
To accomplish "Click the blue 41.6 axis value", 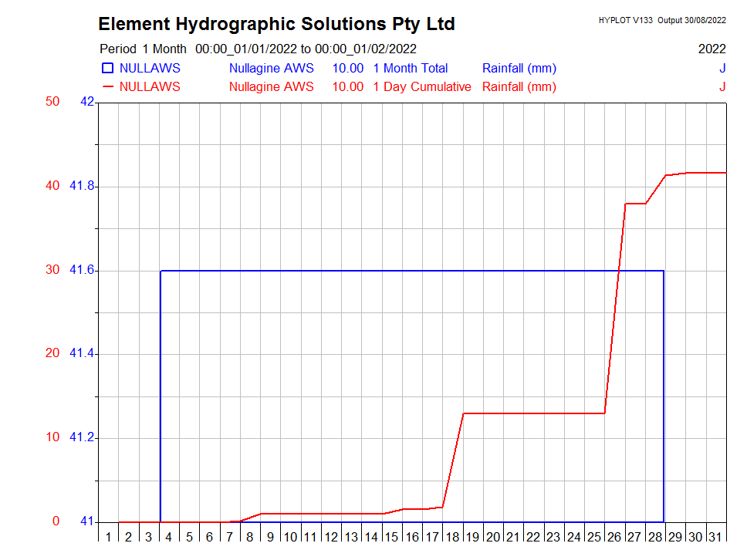I will tap(82, 270).
